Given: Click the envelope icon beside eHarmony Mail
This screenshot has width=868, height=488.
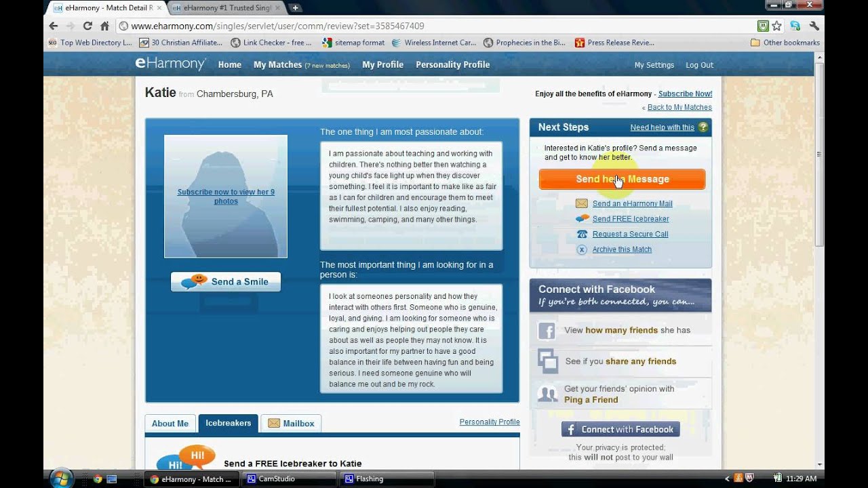Looking at the screenshot, I should coord(582,203).
